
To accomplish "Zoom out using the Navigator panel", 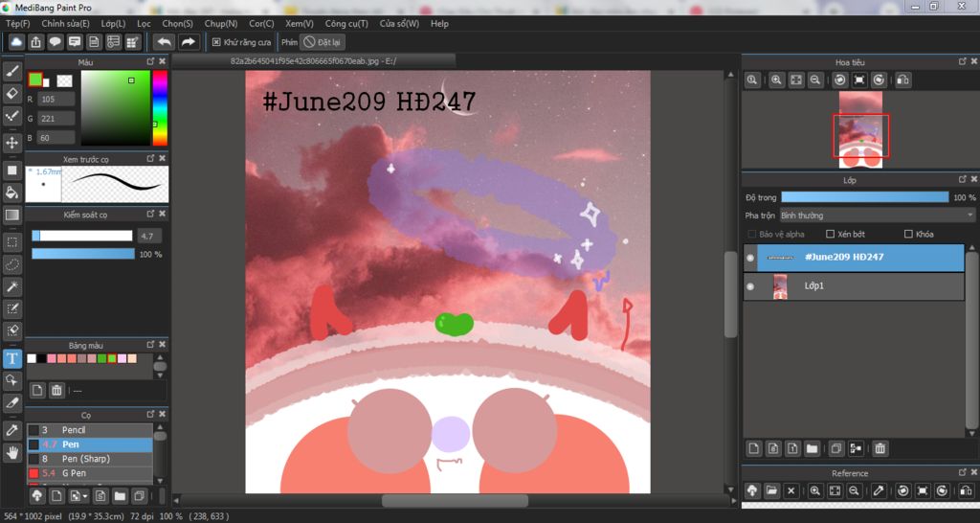I will tap(814, 80).
